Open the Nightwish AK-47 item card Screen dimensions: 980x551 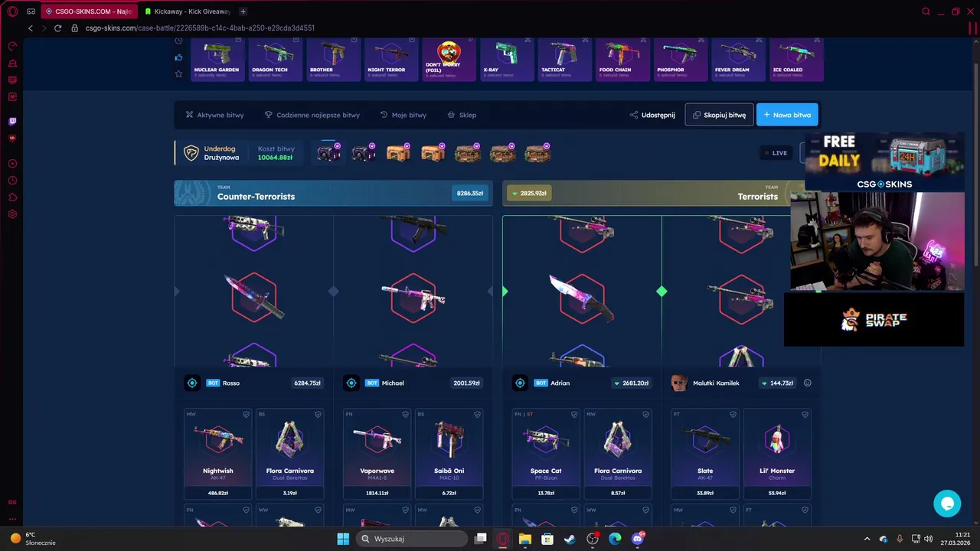(x=218, y=454)
